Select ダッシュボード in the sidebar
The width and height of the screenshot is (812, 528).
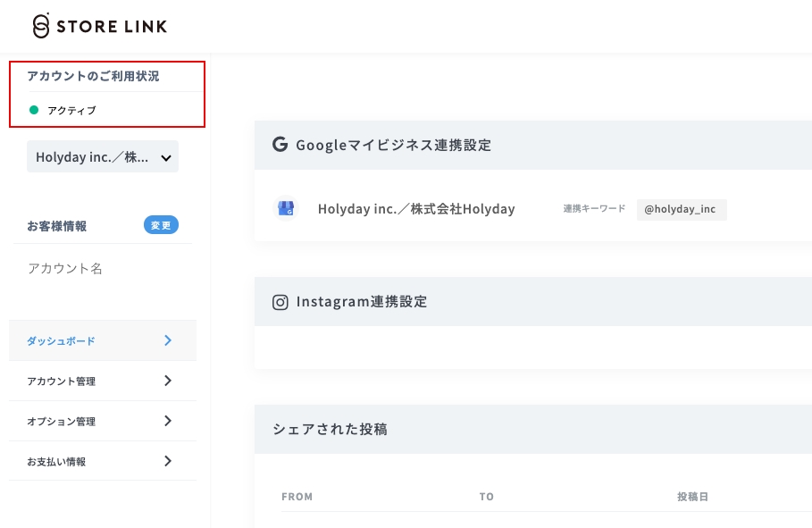pyautogui.click(x=60, y=340)
